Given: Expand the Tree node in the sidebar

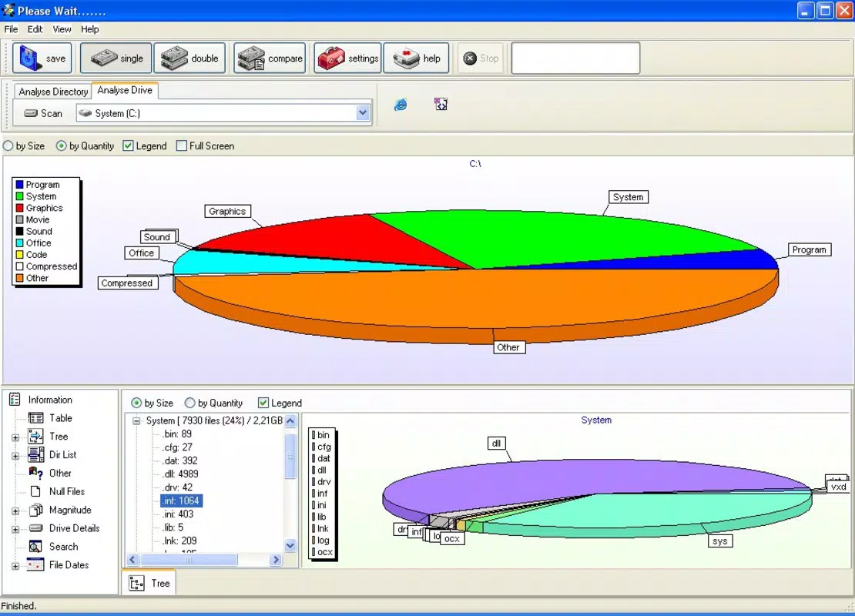Looking at the screenshot, I should pos(15,437).
